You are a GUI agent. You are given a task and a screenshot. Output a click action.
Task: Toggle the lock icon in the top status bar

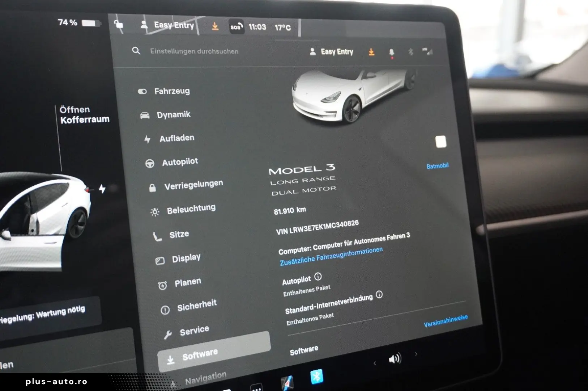pyautogui.click(x=119, y=25)
